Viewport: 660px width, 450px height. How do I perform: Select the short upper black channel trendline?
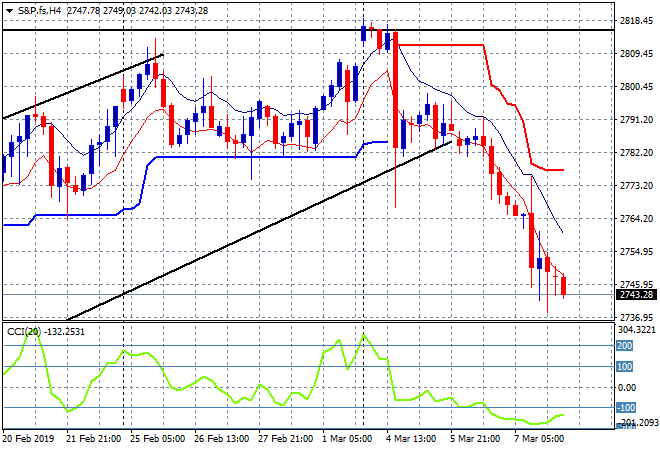[x=83, y=86]
